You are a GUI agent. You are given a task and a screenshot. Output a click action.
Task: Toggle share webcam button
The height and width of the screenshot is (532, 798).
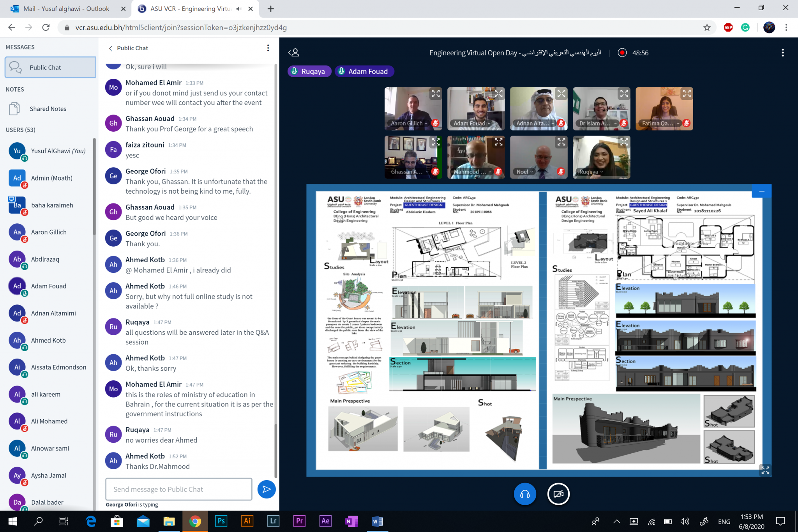click(x=558, y=494)
